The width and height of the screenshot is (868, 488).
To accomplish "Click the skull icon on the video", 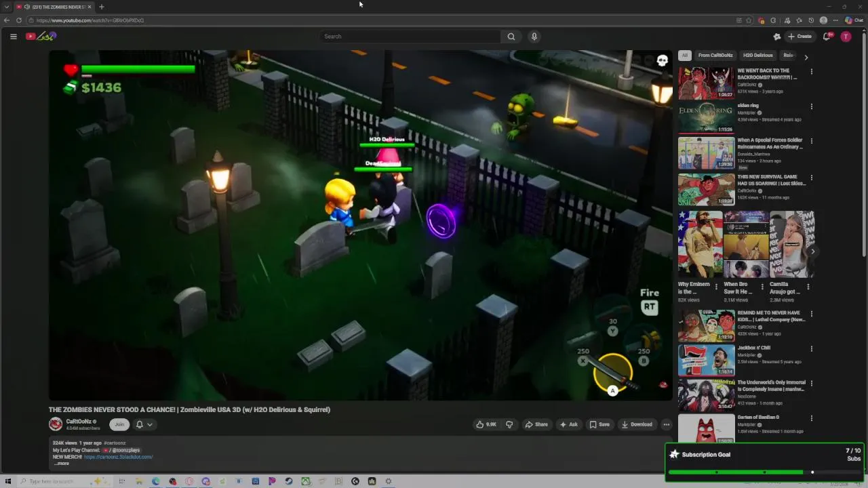I will pos(663,61).
